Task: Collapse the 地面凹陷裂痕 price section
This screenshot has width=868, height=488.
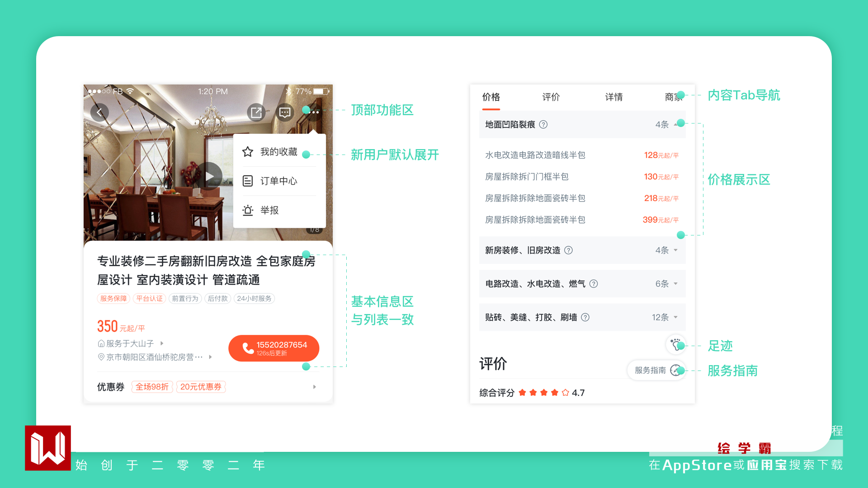Action: (x=675, y=125)
